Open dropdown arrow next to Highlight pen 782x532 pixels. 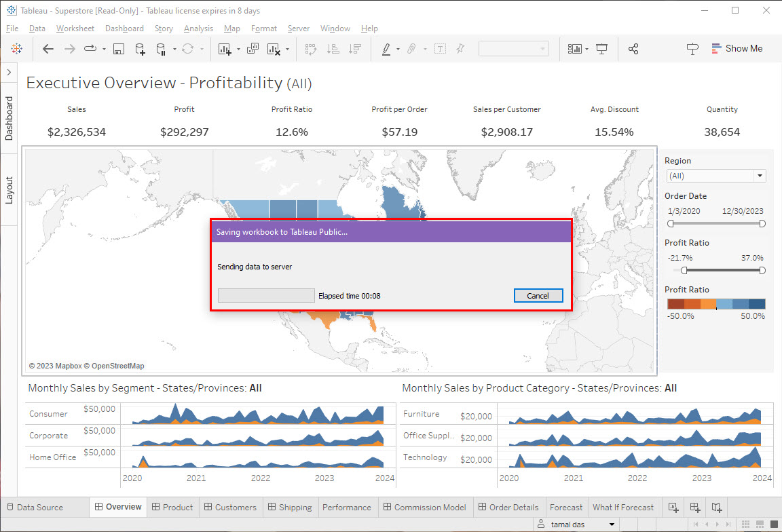tap(398, 49)
